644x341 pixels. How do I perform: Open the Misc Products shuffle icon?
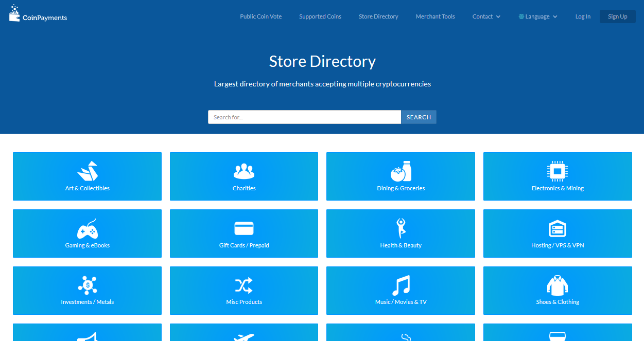click(x=244, y=285)
